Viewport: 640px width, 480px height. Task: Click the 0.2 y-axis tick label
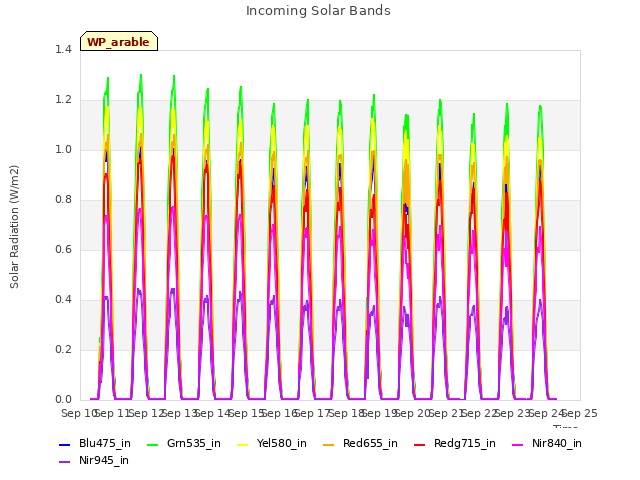(x=63, y=350)
